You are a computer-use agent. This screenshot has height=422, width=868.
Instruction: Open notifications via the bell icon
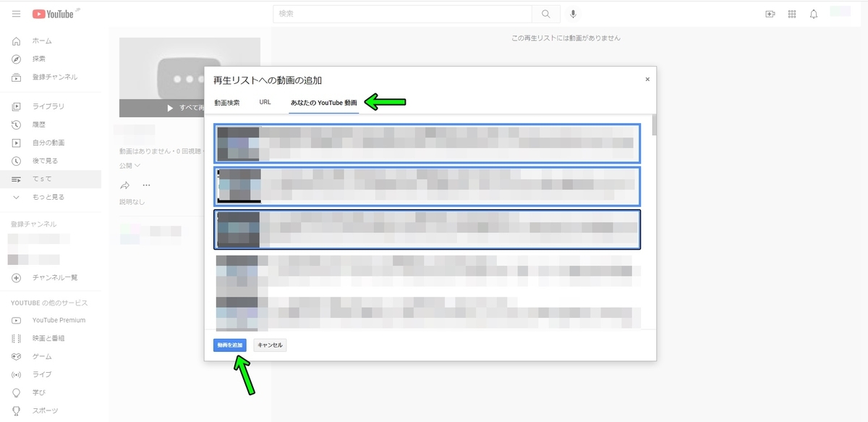(814, 13)
